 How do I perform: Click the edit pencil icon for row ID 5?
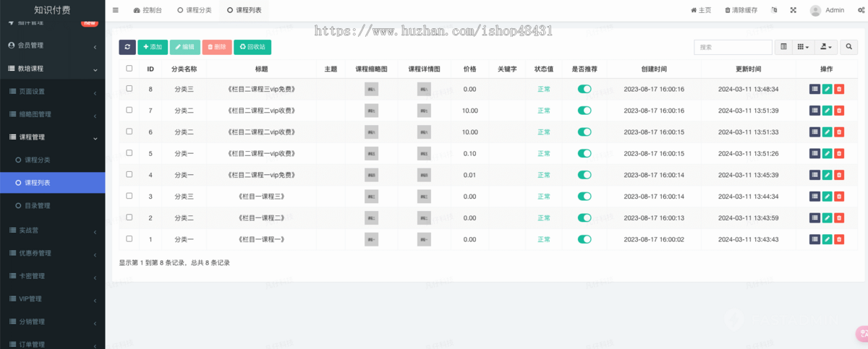(x=827, y=153)
